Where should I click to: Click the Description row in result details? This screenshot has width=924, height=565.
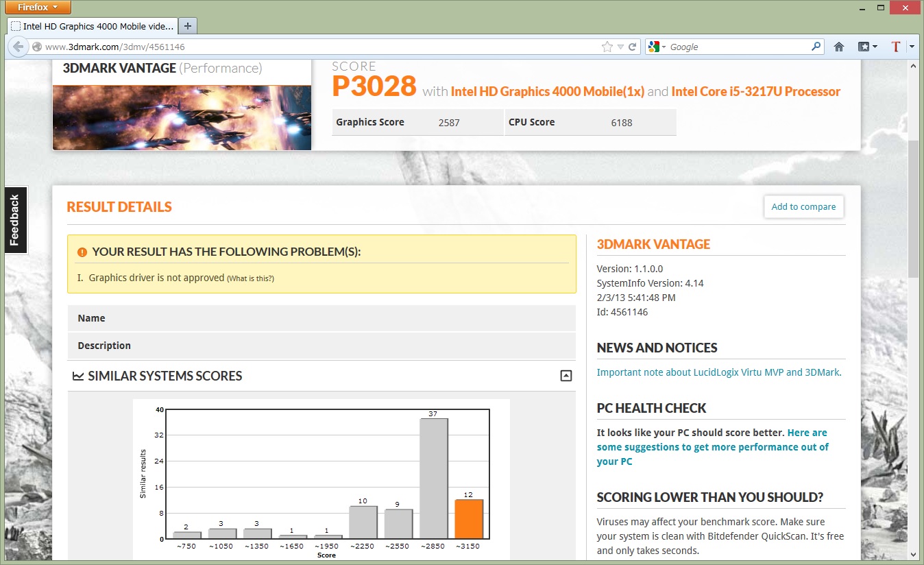point(321,346)
